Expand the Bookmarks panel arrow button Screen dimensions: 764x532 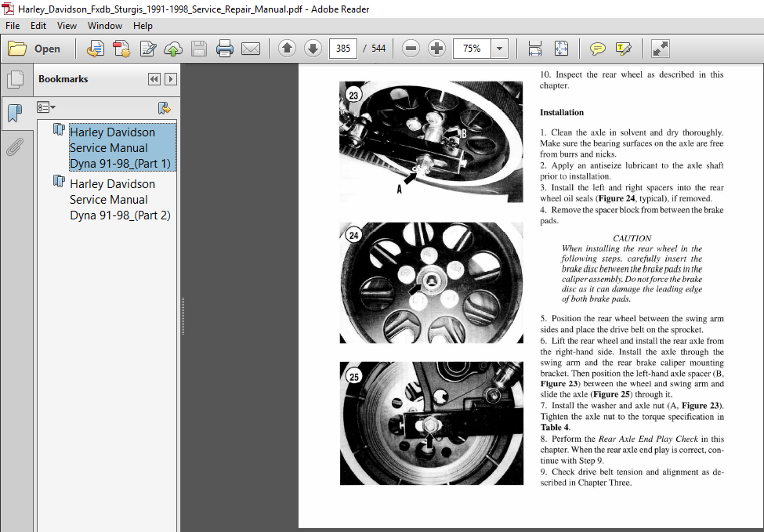pyautogui.click(x=171, y=79)
